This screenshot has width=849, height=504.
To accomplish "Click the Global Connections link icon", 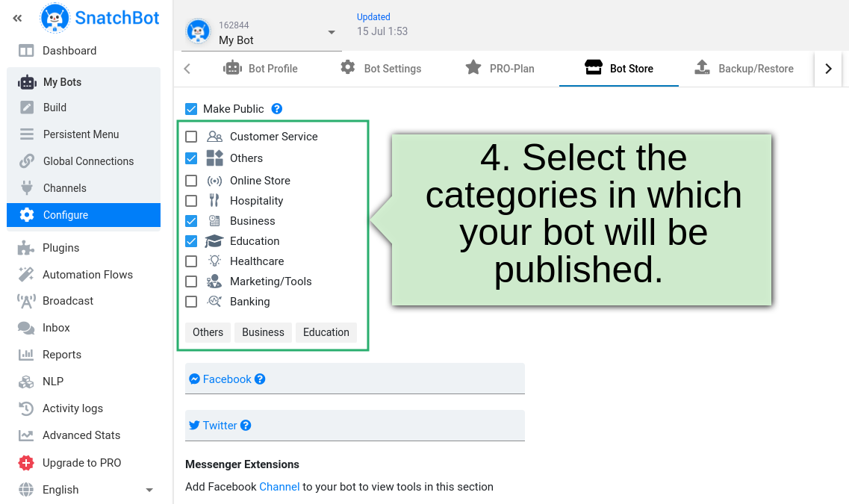I will click(27, 161).
